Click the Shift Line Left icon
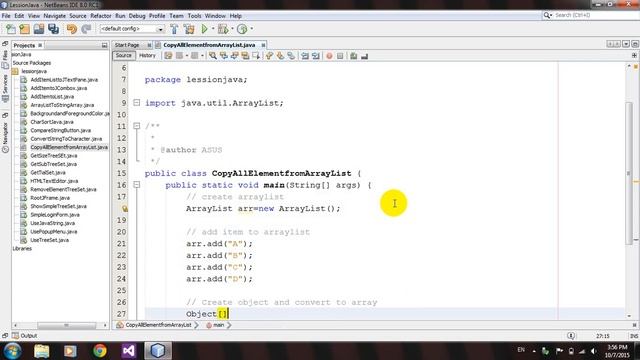The width and height of the screenshot is (640, 360). (x=305, y=56)
